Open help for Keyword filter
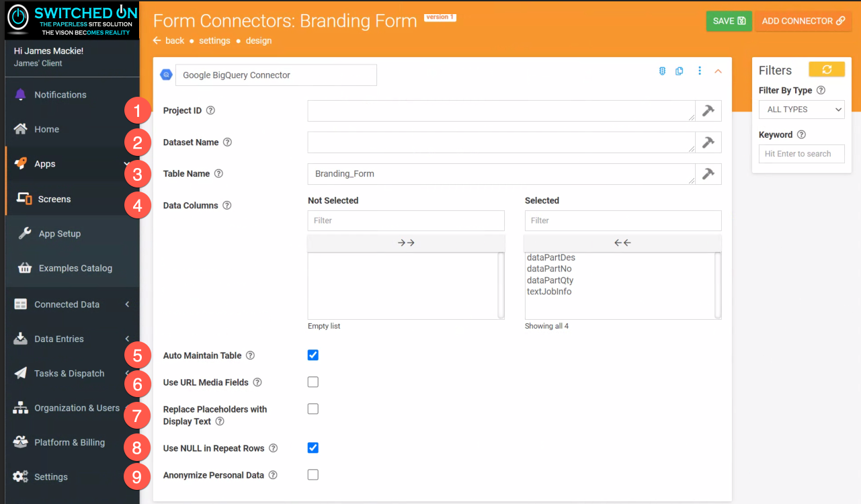This screenshot has height=504, width=861. pos(801,134)
